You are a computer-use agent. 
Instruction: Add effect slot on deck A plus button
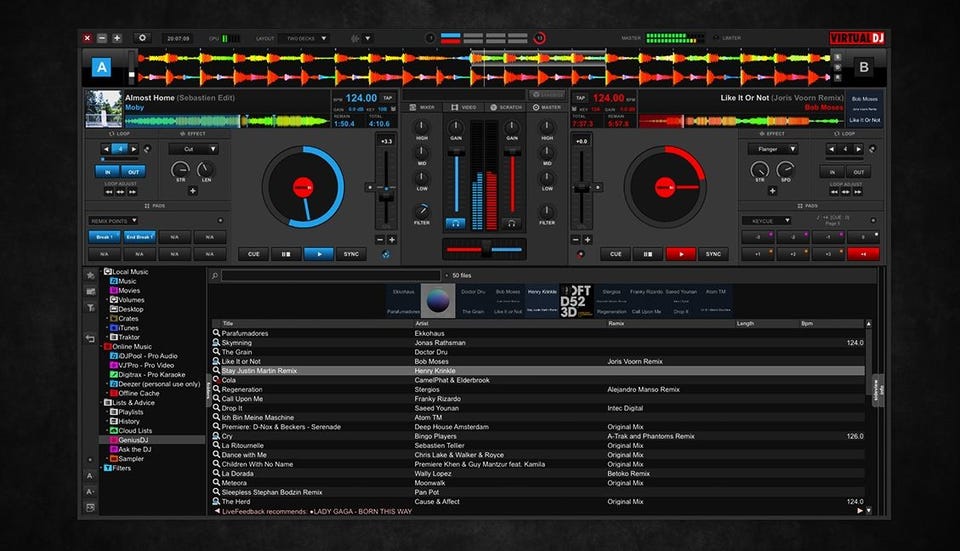(193, 191)
